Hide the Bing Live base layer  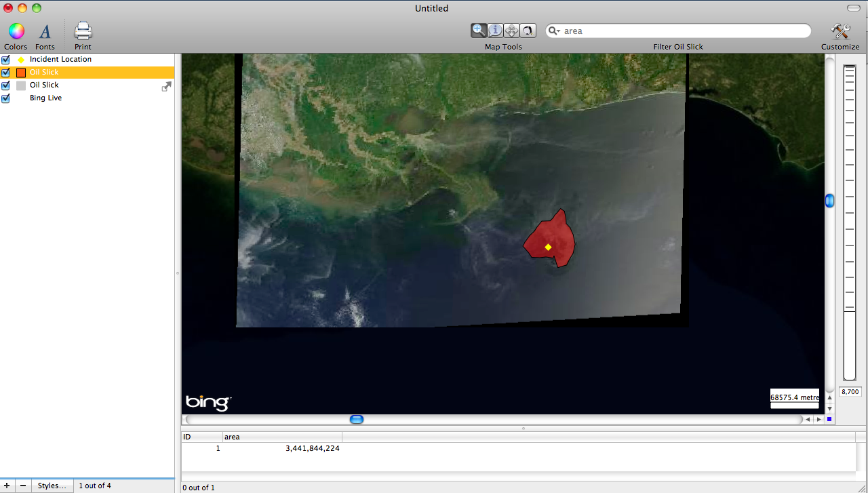click(x=6, y=98)
